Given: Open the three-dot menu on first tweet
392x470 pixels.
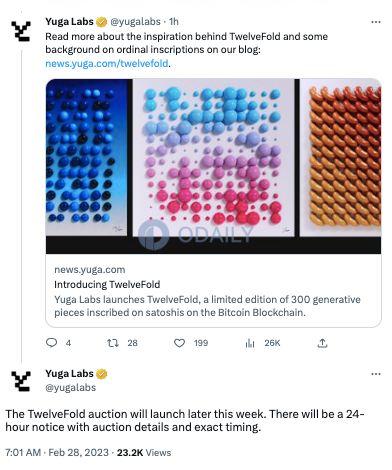Looking at the screenshot, I should [x=376, y=22].
